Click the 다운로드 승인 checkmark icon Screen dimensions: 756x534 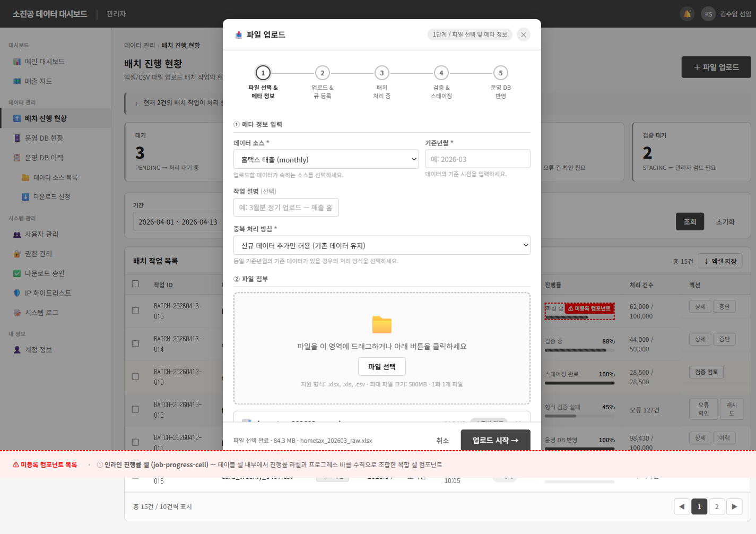17,273
